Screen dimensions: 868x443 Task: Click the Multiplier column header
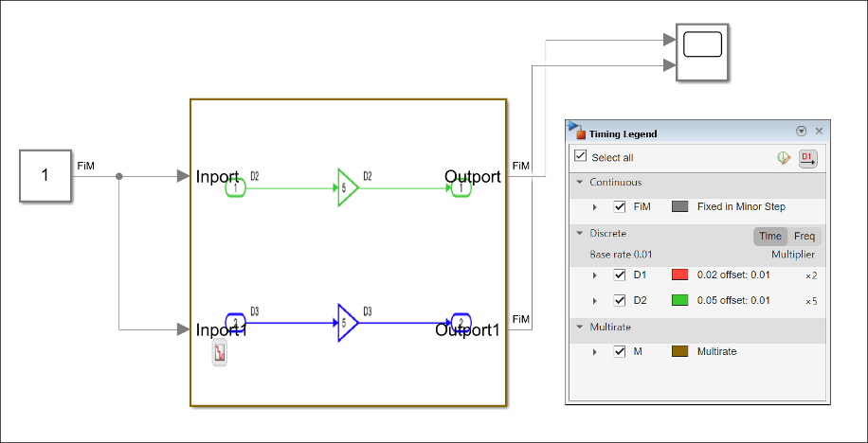[793, 255]
